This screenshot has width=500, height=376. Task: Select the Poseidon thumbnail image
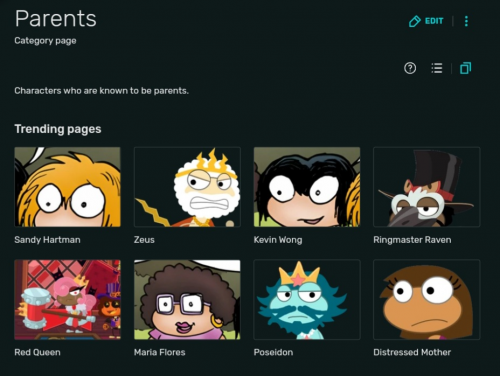tap(307, 300)
